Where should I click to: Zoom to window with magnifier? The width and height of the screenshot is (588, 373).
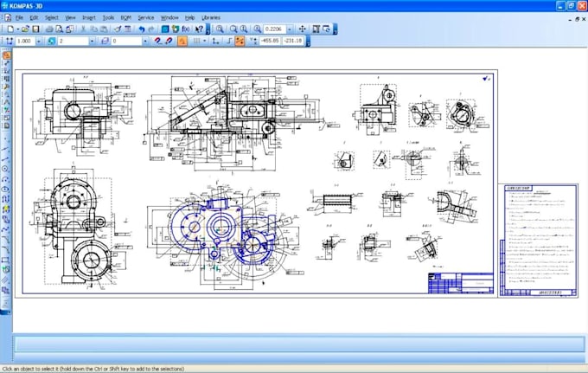(220, 29)
